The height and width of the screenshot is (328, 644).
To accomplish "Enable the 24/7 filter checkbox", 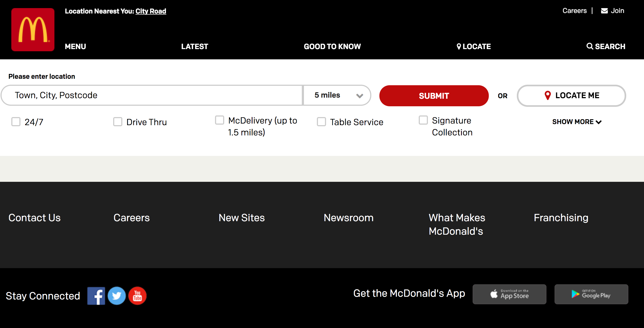I will [x=16, y=122].
